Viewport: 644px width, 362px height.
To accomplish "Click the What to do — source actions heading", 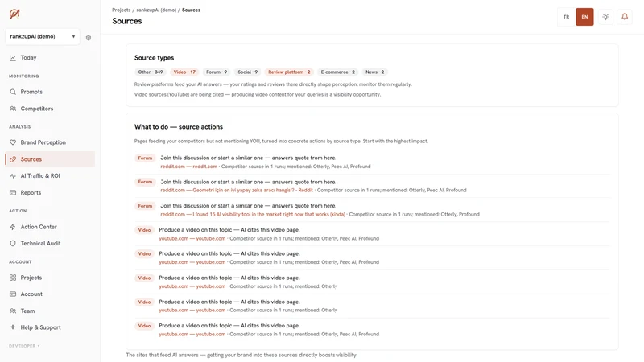I will [x=179, y=127].
